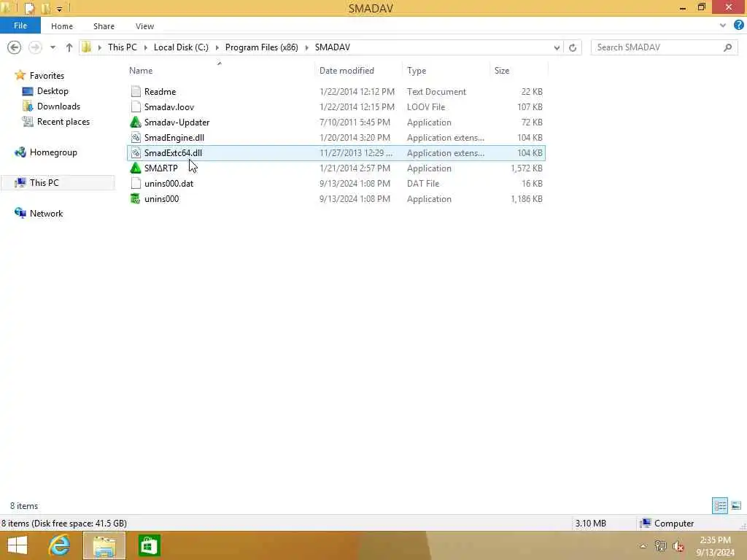The width and height of the screenshot is (747, 560).
Task: Open the Windows Start button
Action: pyautogui.click(x=18, y=545)
